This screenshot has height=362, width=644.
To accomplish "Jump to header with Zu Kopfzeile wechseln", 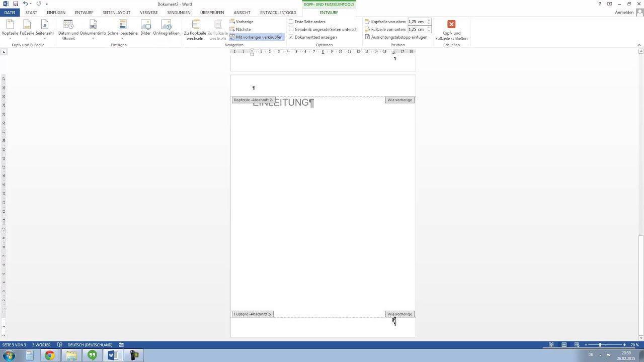I will (195, 29).
